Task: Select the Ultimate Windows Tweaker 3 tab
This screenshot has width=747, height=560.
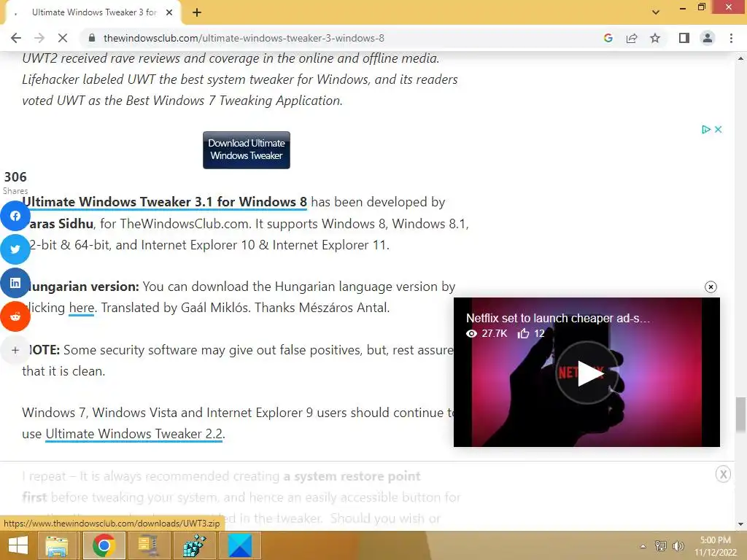Action: 93,13
